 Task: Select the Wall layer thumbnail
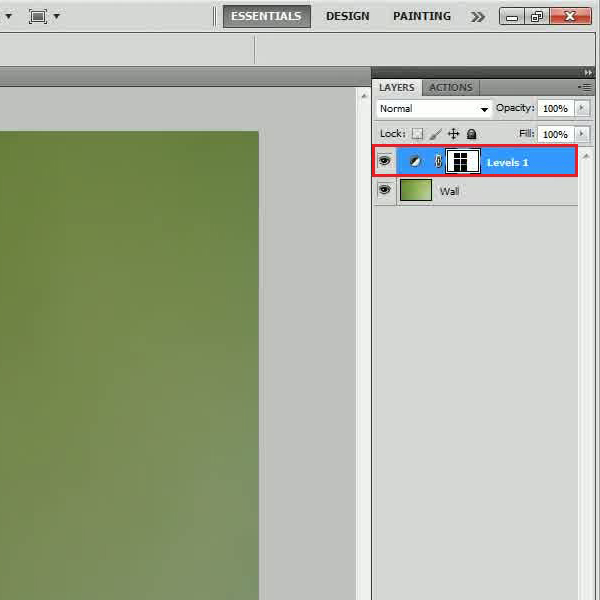click(416, 190)
